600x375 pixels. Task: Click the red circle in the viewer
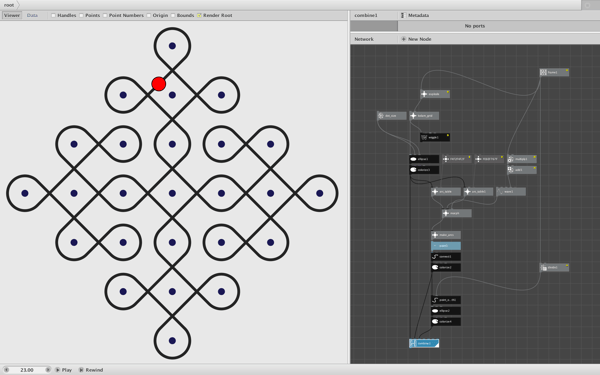click(159, 84)
